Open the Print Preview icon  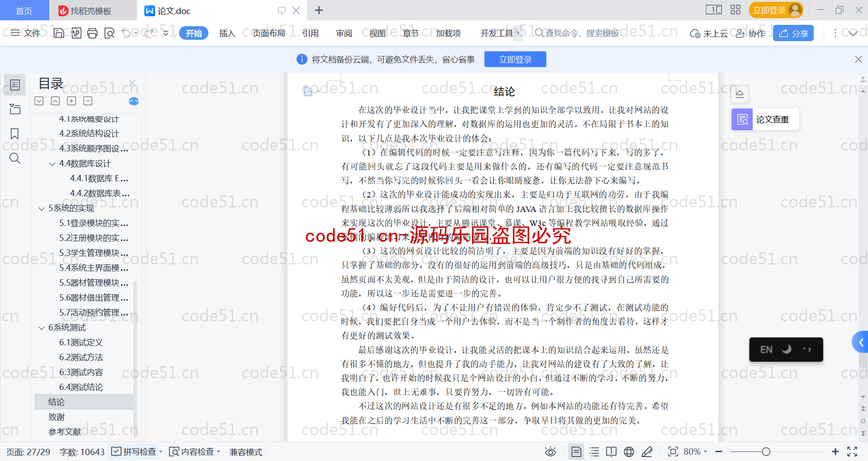click(109, 33)
